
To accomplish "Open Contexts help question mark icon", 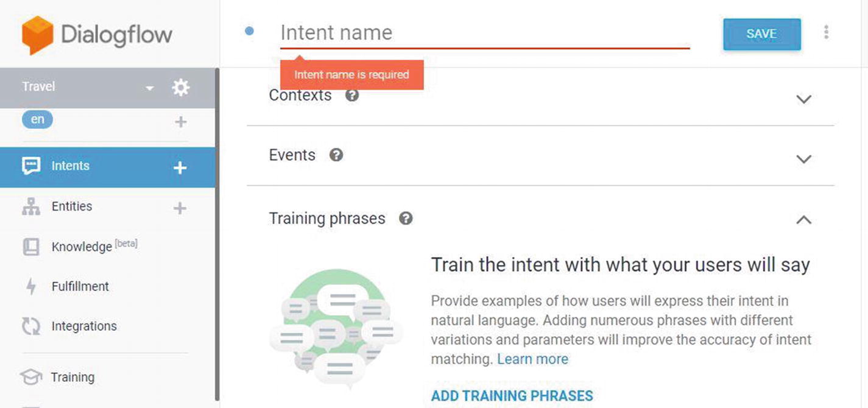I will (x=352, y=95).
